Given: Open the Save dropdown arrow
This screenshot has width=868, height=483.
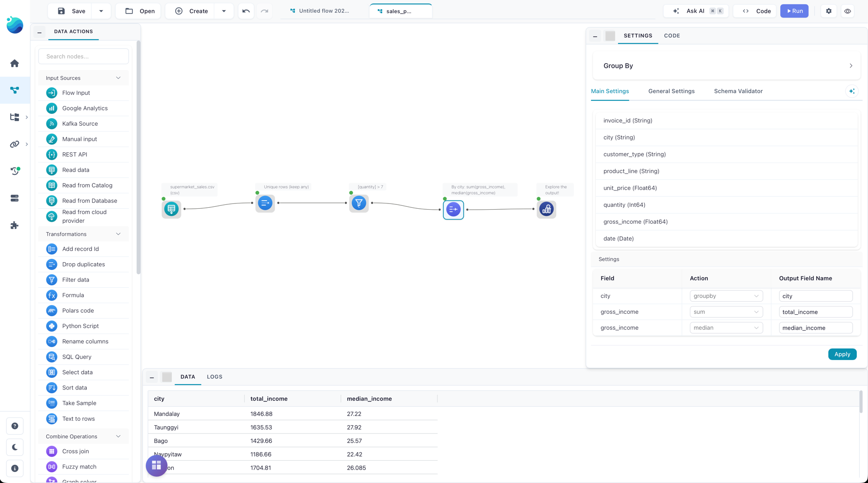Looking at the screenshot, I should [x=101, y=11].
